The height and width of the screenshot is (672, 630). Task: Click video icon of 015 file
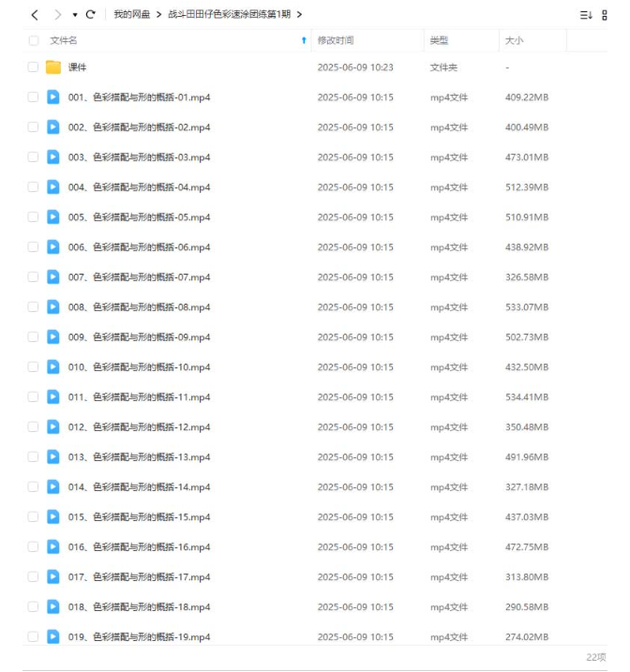coord(53,516)
